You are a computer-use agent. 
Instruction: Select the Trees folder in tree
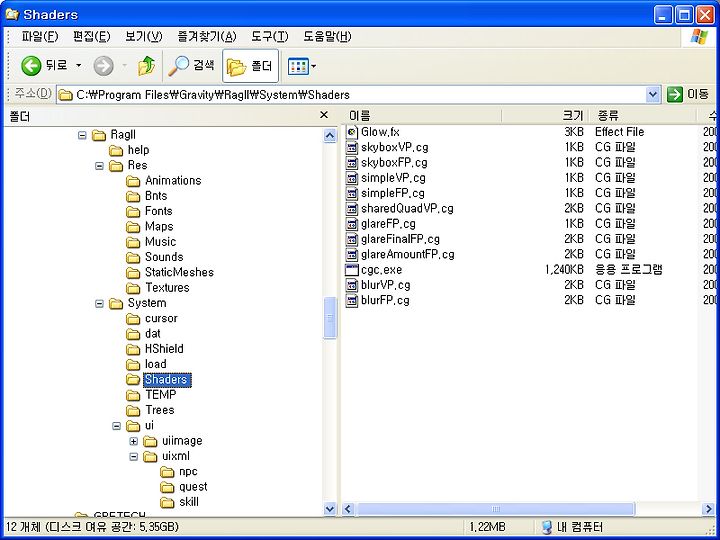pos(159,410)
